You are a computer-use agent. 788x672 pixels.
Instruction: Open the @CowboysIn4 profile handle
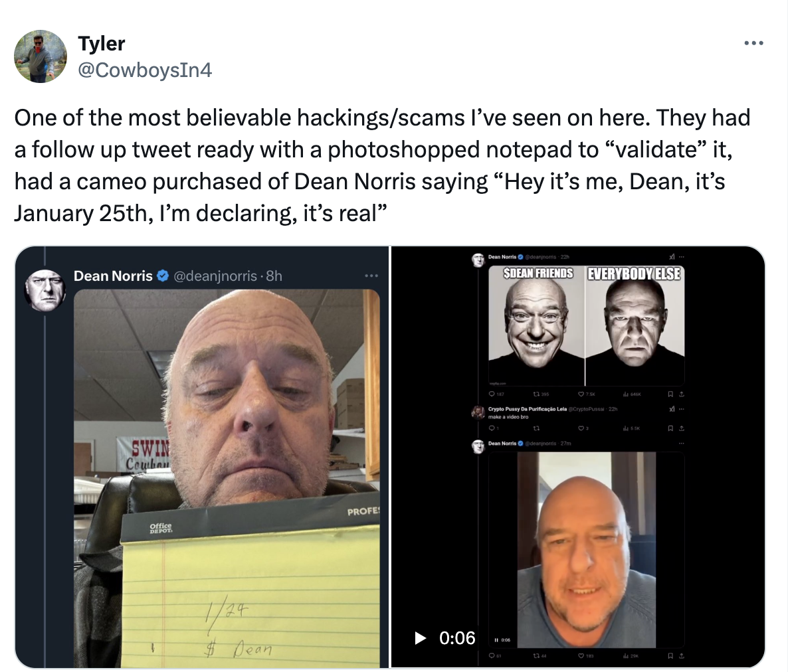(146, 70)
